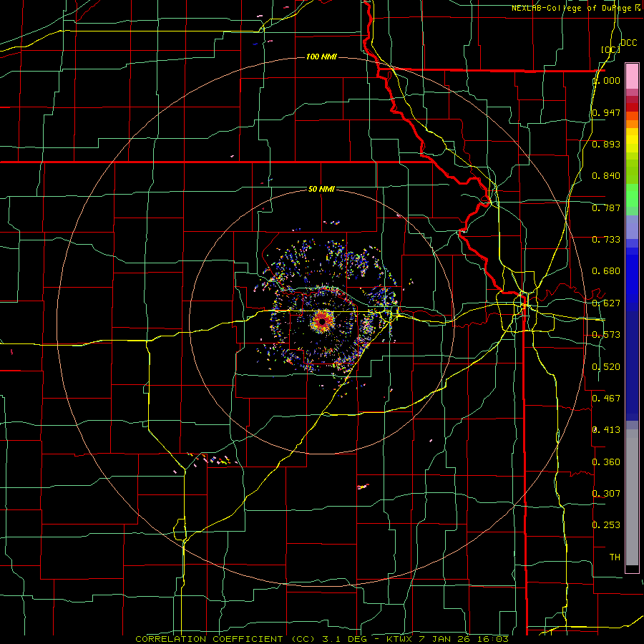
Task: Click the 0.253 scale value
Action: tap(606, 525)
